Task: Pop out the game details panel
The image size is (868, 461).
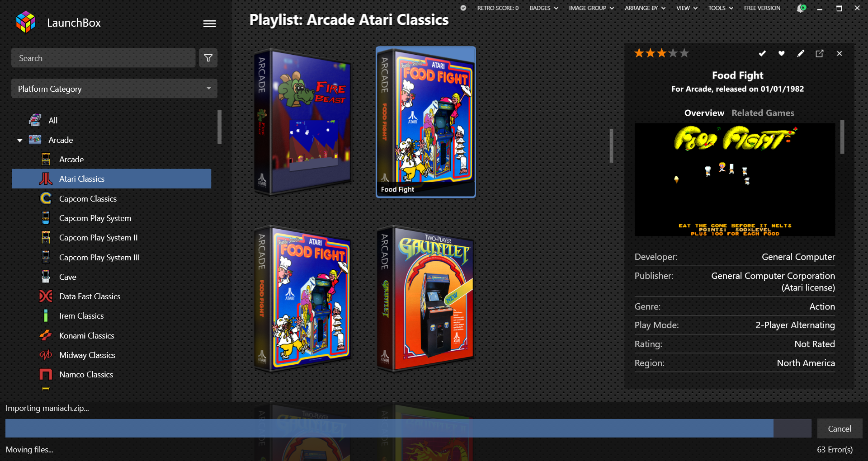Action: click(x=820, y=53)
